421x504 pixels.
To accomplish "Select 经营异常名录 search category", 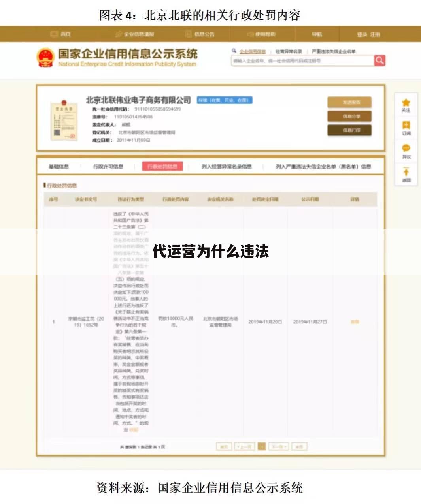I will point(289,51).
